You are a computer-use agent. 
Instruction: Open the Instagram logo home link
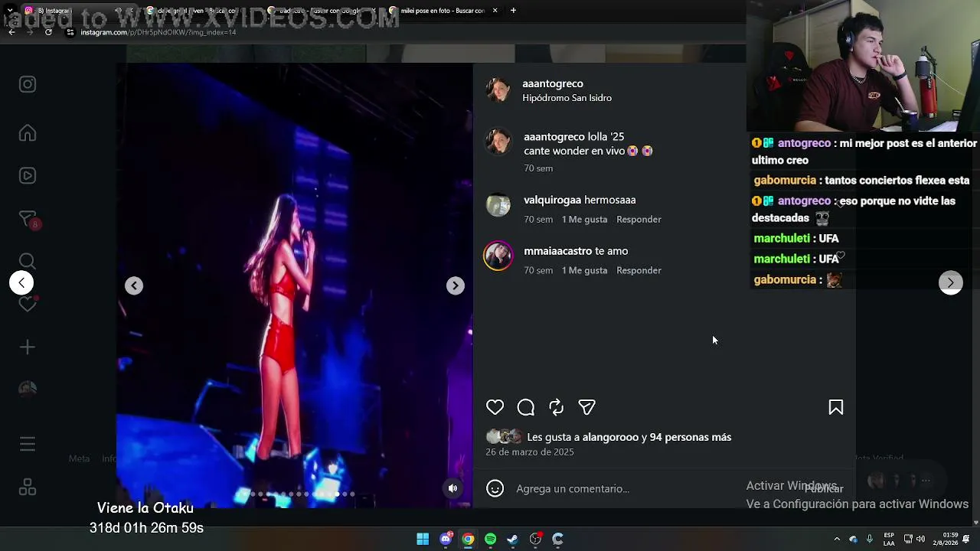[28, 84]
